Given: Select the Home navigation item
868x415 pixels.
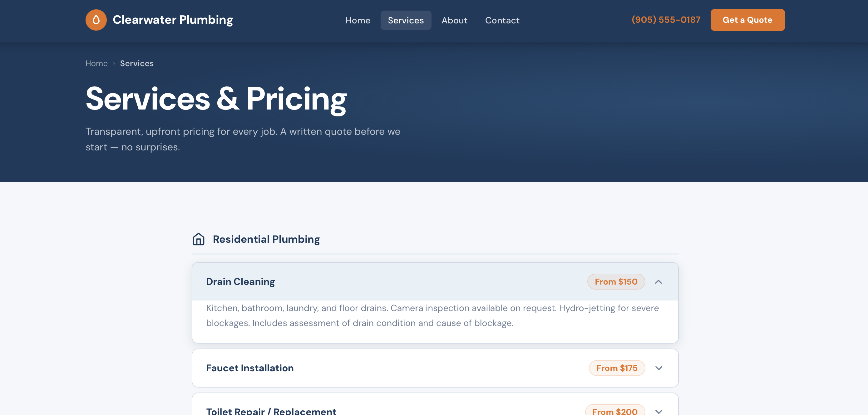Looking at the screenshot, I should 358,20.
